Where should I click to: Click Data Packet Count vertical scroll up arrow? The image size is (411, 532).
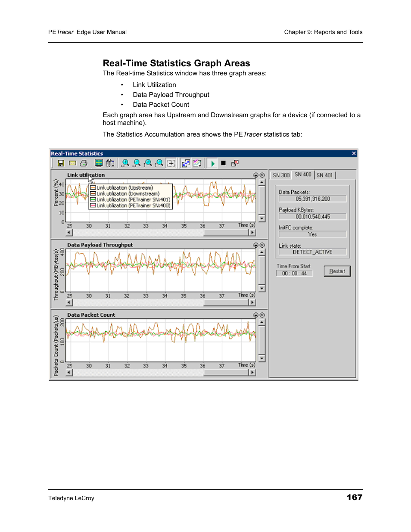click(262, 322)
